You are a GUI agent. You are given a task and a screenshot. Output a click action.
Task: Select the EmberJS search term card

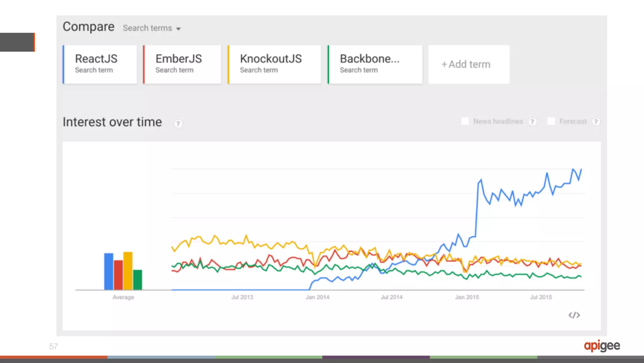pyautogui.click(x=182, y=64)
